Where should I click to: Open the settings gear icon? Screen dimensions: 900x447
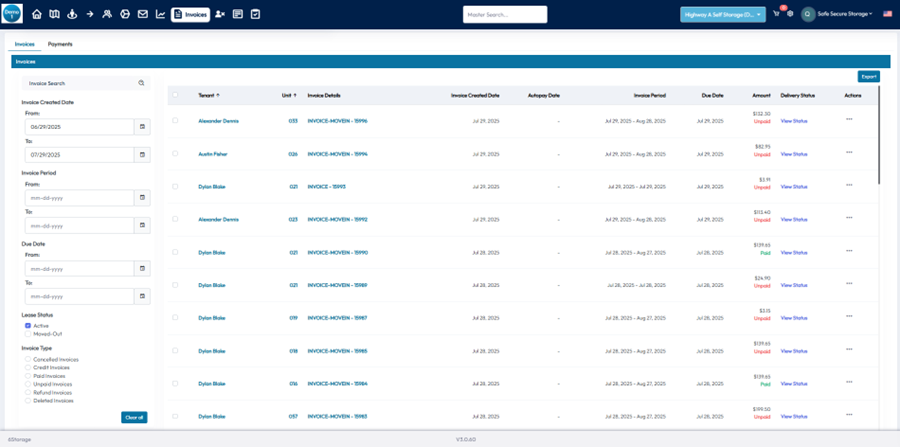click(x=790, y=14)
